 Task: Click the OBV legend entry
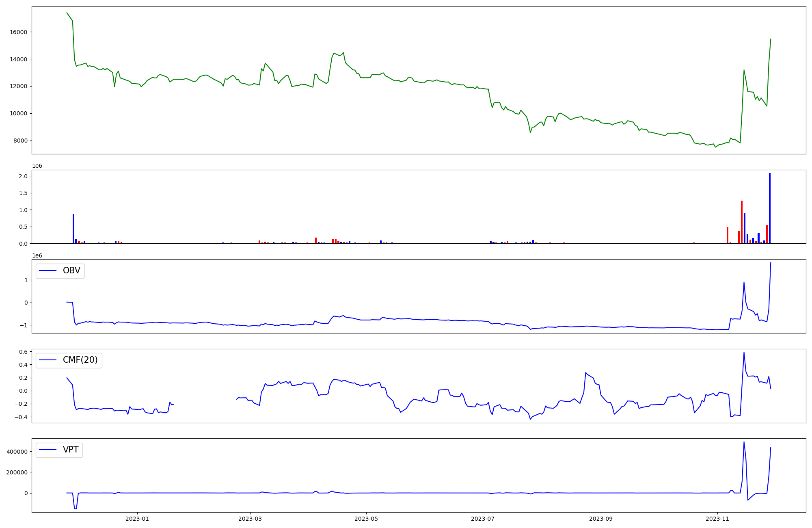point(71,270)
